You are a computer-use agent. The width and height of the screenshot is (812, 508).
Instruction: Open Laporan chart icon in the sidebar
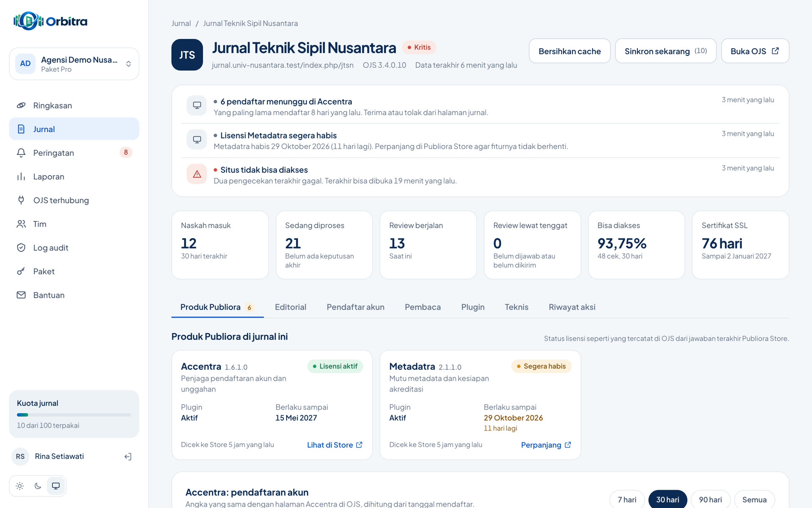click(x=21, y=177)
